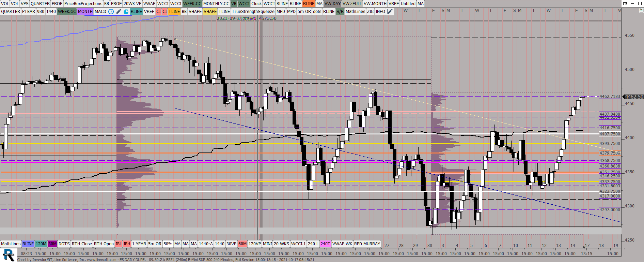This screenshot has height=262, width=644.
Task: Toggle the red IBL button
Action: click(119, 244)
